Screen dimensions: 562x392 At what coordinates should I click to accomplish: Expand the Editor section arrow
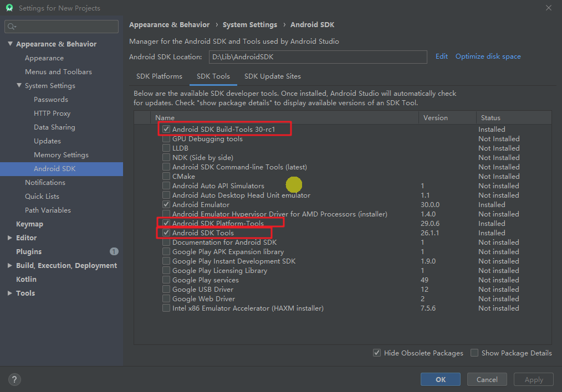[9, 238]
